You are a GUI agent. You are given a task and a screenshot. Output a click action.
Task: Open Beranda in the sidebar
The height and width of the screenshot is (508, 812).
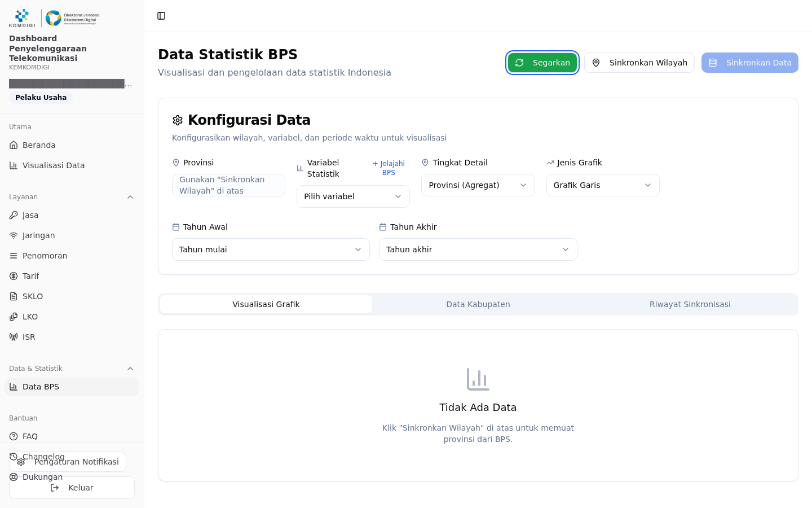[72, 145]
